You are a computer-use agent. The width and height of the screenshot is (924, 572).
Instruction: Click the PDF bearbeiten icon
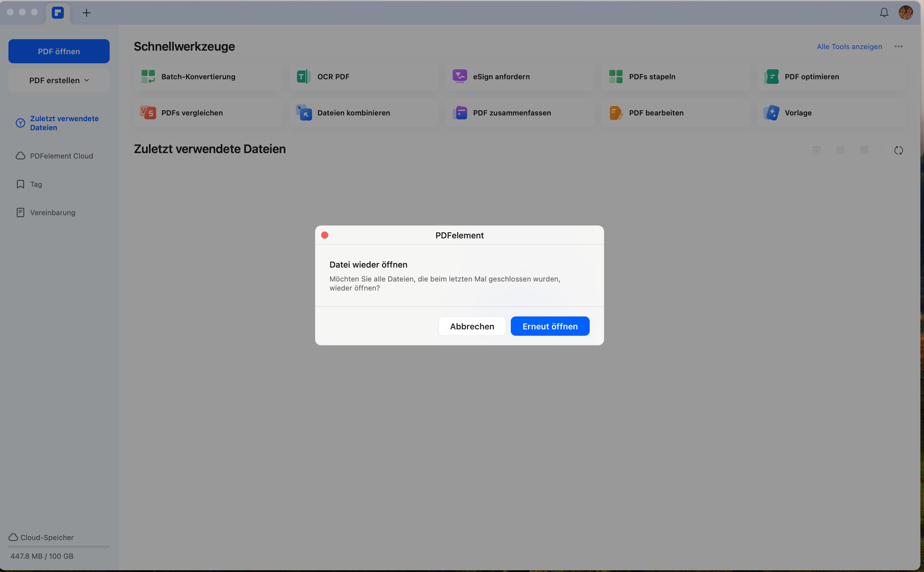[616, 113]
